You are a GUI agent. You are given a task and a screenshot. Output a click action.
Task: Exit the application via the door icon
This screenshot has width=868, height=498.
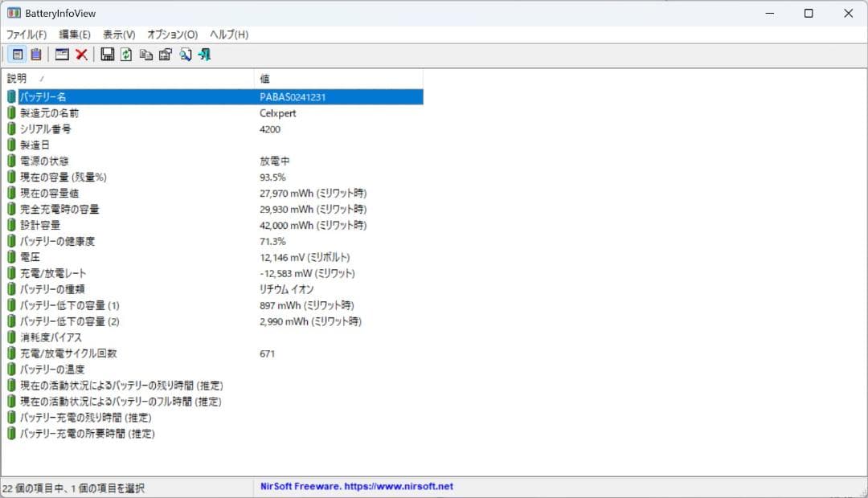click(x=204, y=54)
